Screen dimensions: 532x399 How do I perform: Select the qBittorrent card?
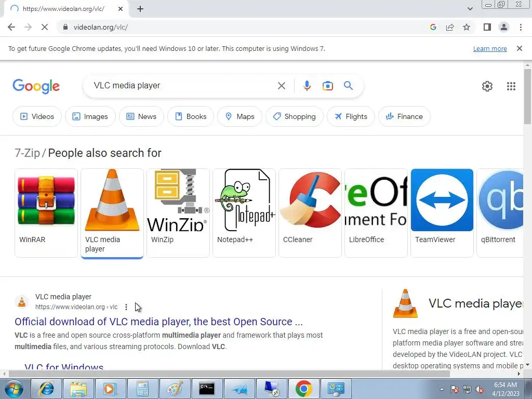500,213
